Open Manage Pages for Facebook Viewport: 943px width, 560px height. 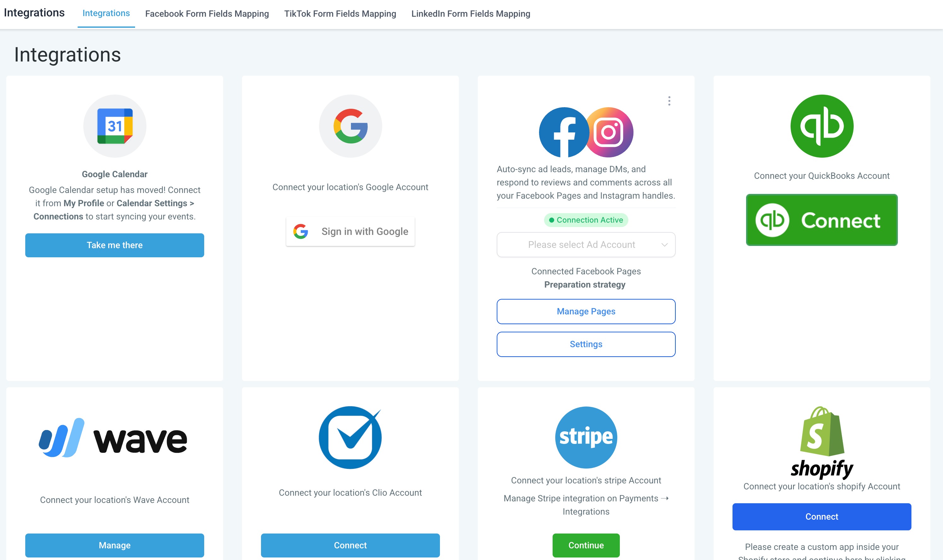tap(586, 311)
